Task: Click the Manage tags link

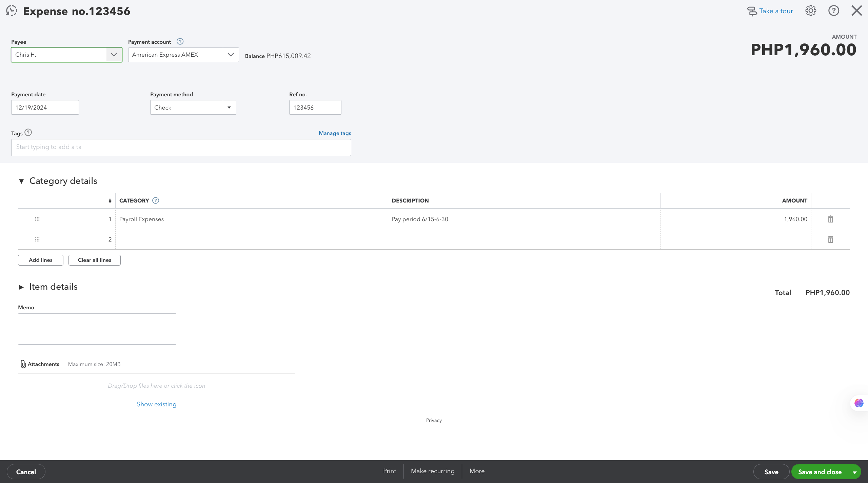Action: [x=335, y=133]
